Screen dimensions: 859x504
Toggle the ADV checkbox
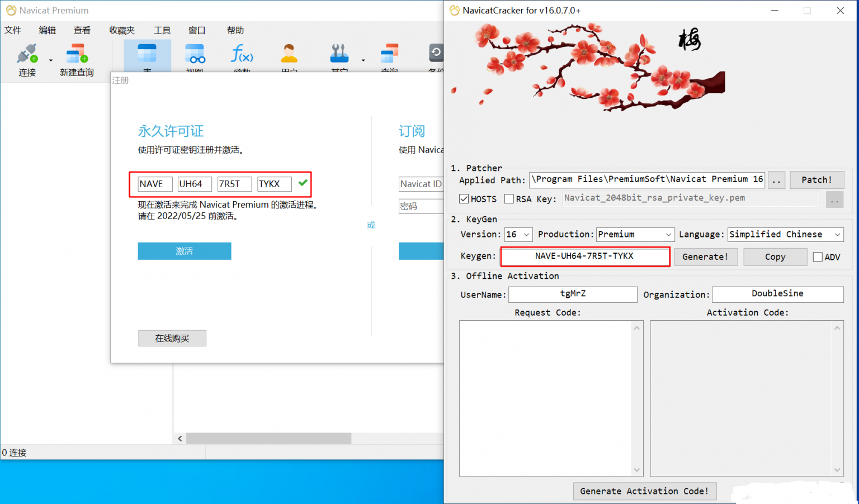(x=818, y=257)
